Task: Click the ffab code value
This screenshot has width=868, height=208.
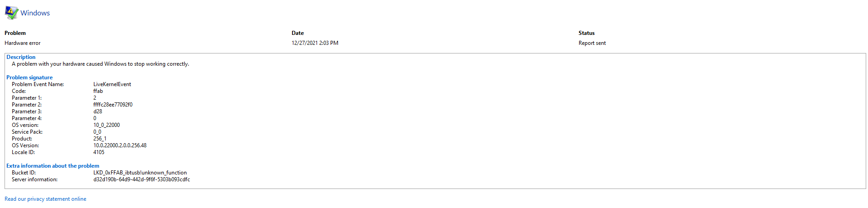Action: pos(98,91)
